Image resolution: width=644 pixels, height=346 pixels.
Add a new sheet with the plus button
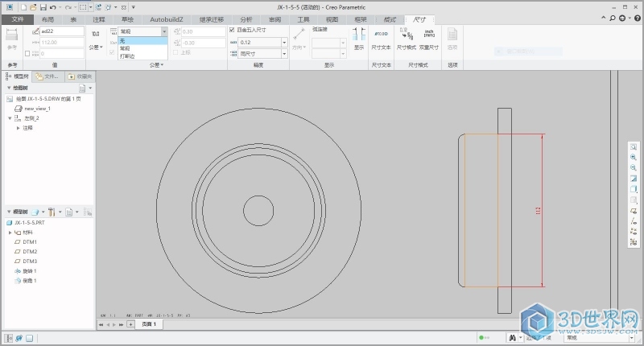coord(130,324)
